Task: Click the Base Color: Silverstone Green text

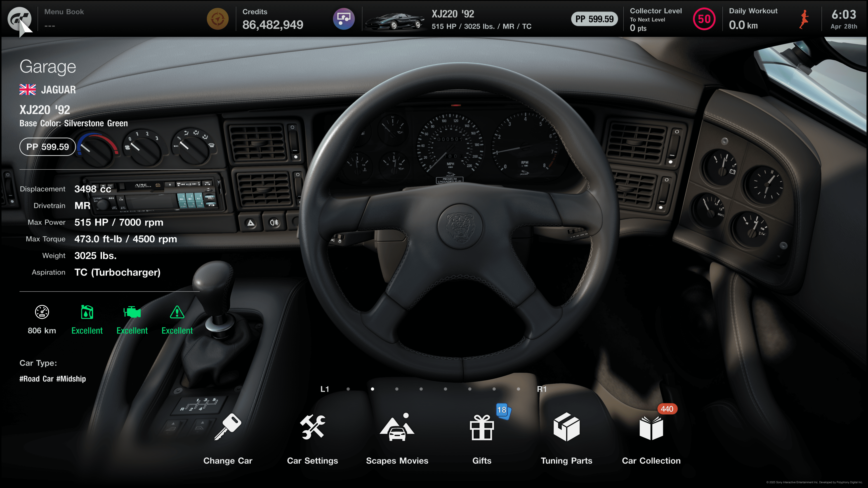Action: pyautogui.click(x=73, y=124)
